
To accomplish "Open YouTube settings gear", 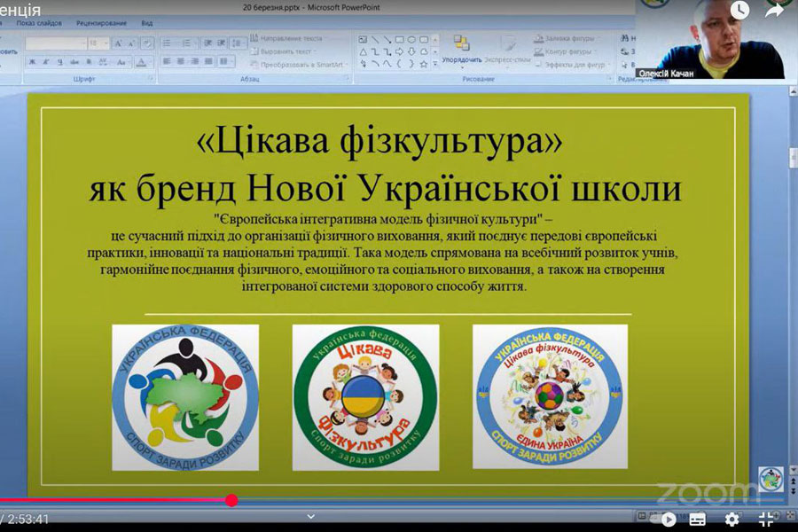I will click(x=731, y=520).
